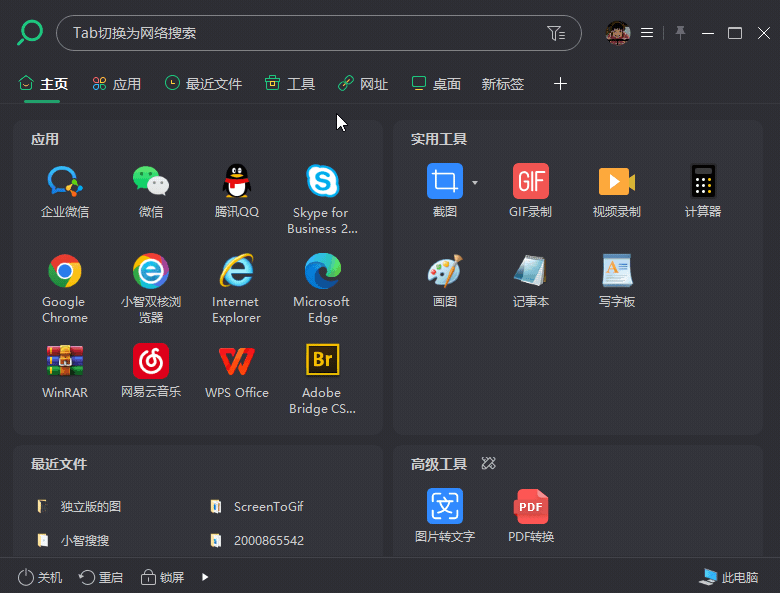Image resolution: width=780 pixels, height=593 pixels.
Task: Open PDF转换 converter tool
Action: click(531, 515)
